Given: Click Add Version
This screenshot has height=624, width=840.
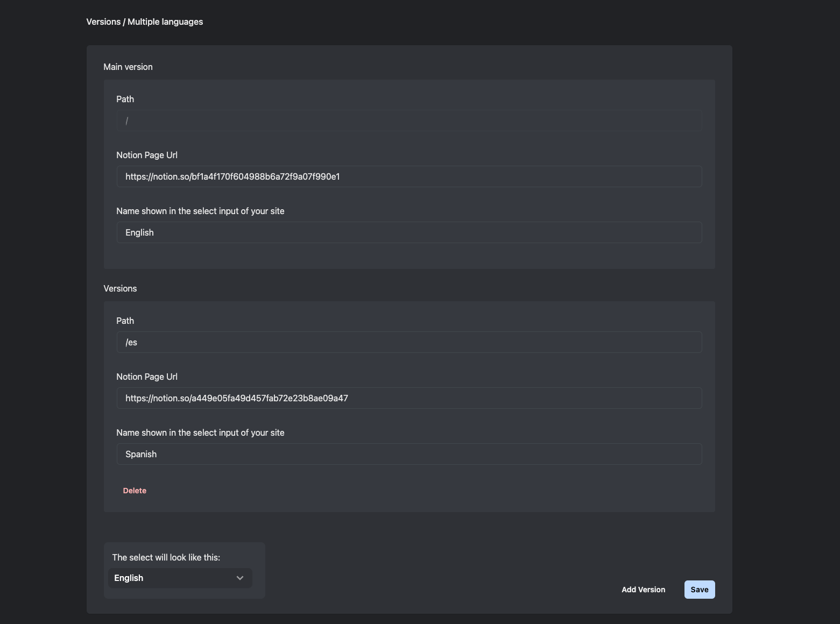Looking at the screenshot, I should coord(643,590).
